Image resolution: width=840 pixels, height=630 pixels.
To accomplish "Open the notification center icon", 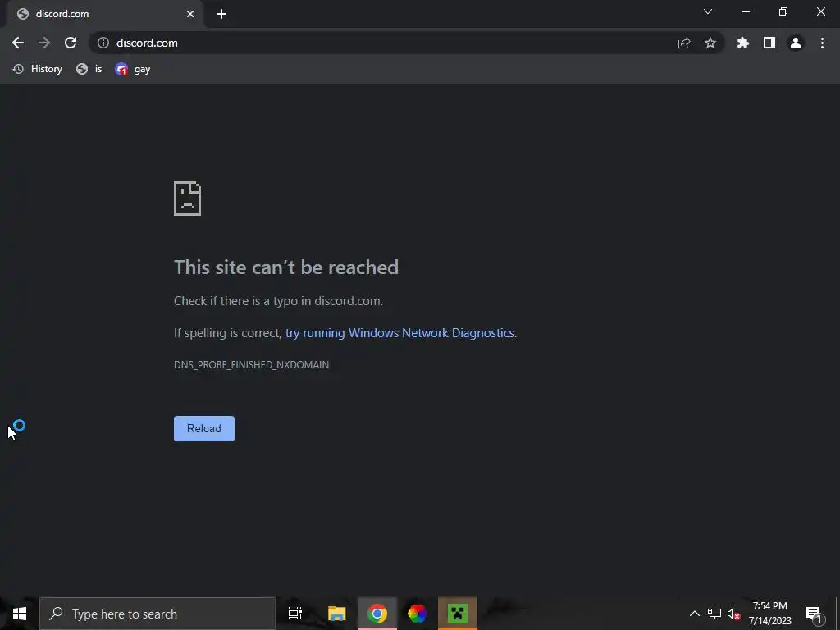I will (813, 614).
